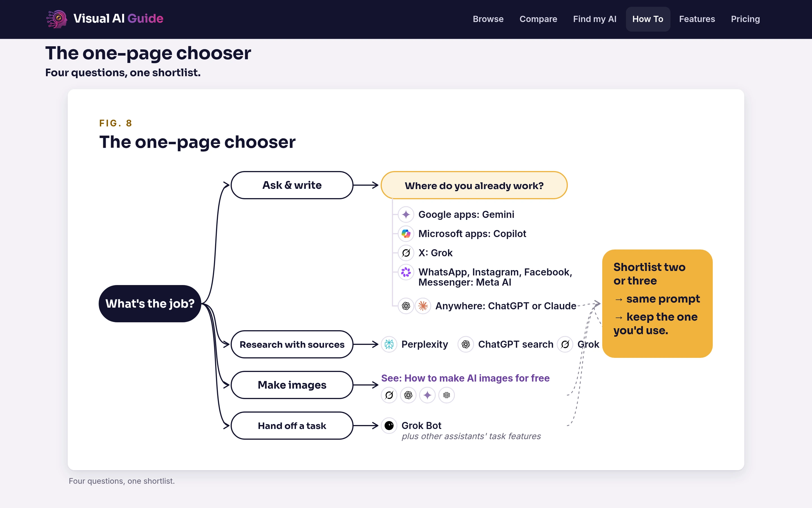The height and width of the screenshot is (508, 812).
Task: Click the Meta AI icon beside WhatsApp row
Action: tap(406, 272)
